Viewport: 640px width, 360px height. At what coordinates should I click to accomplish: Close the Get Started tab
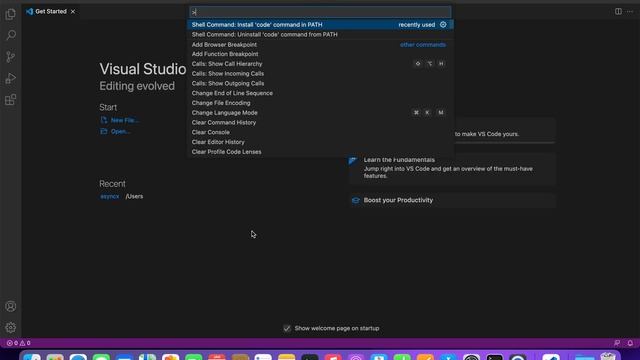[x=73, y=11]
